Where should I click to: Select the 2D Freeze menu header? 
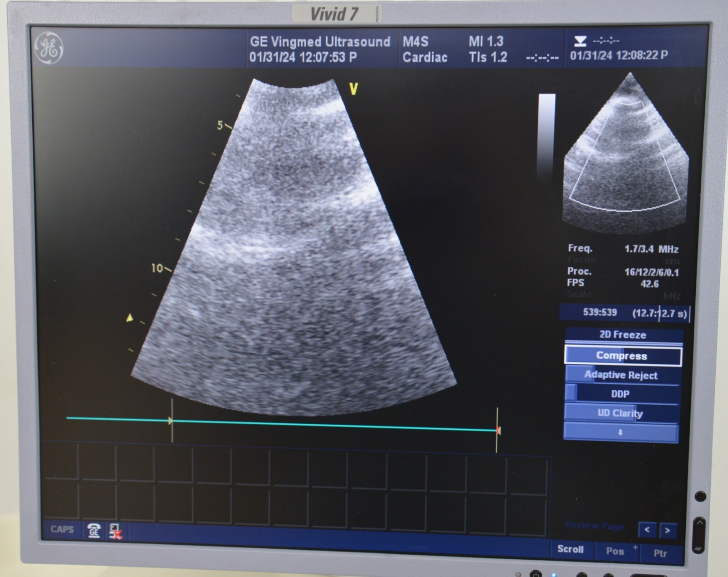click(x=622, y=335)
